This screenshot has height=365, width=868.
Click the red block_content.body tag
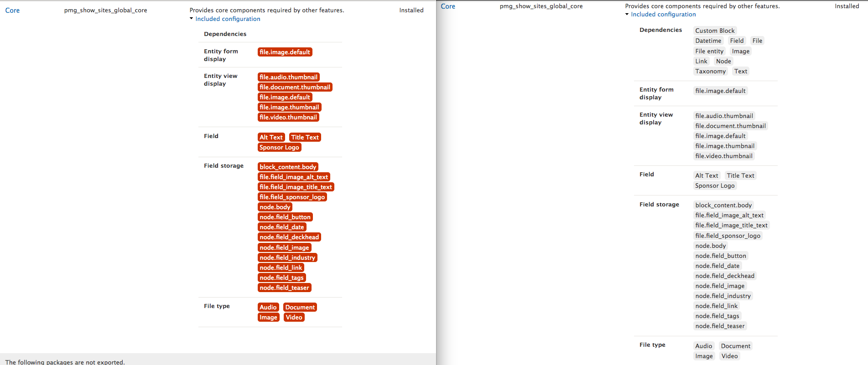pos(288,167)
